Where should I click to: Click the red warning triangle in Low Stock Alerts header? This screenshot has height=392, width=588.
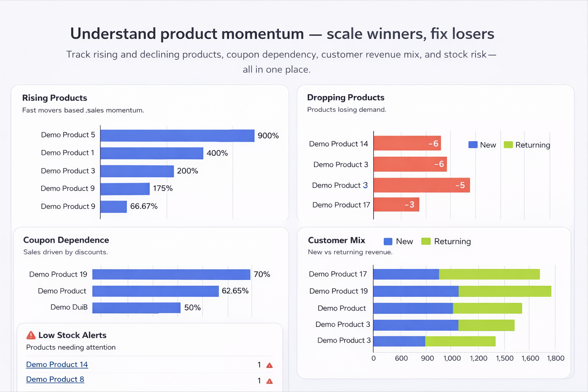pos(30,335)
